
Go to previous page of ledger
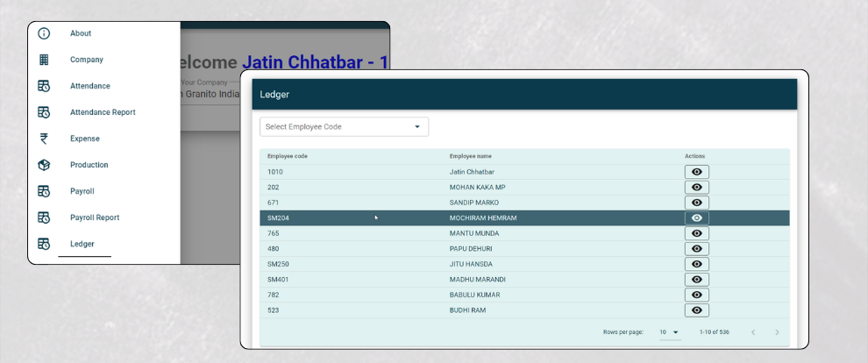pyautogui.click(x=752, y=332)
